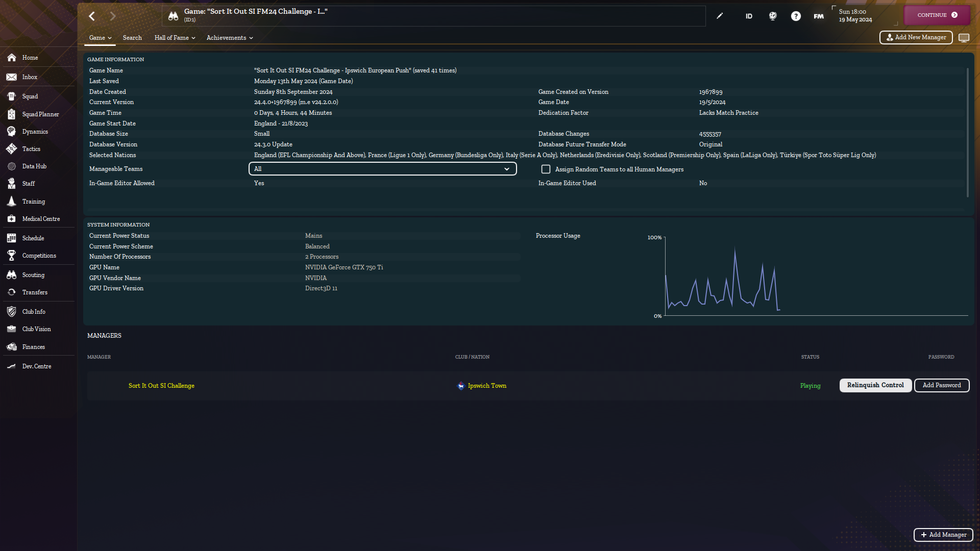Click the ID toolbar icon

coord(749,16)
